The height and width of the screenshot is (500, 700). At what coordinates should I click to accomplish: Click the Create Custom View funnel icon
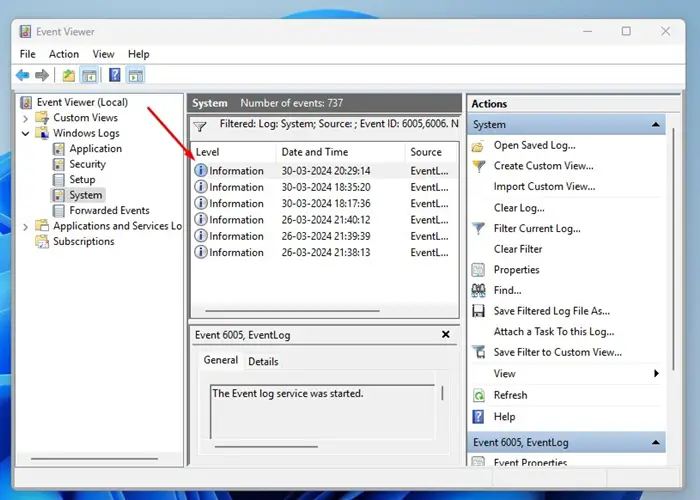click(479, 167)
